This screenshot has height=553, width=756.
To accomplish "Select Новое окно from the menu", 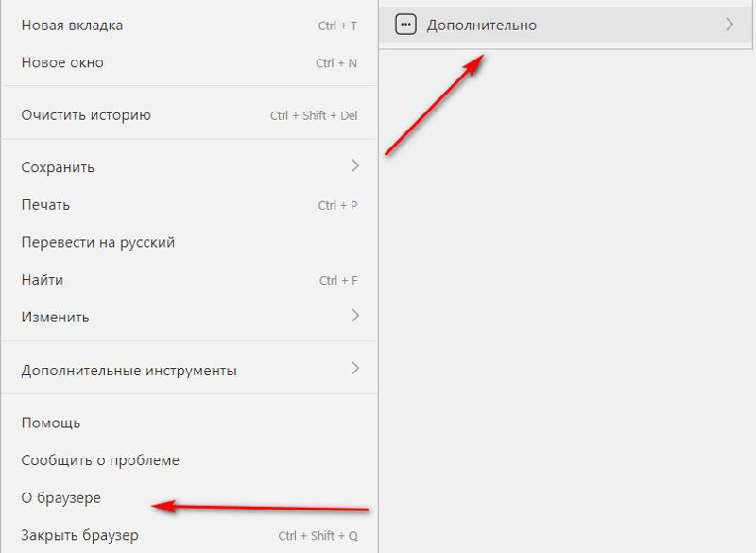I will (x=190, y=62).
